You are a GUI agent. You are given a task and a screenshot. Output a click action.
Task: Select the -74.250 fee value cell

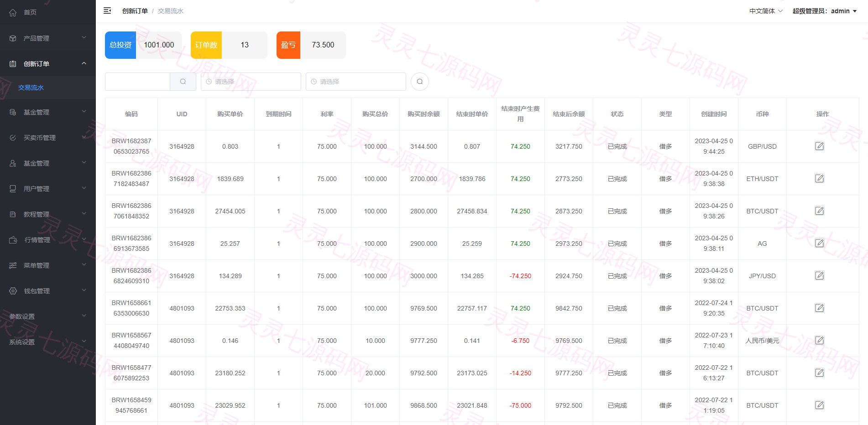pyautogui.click(x=520, y=276)
